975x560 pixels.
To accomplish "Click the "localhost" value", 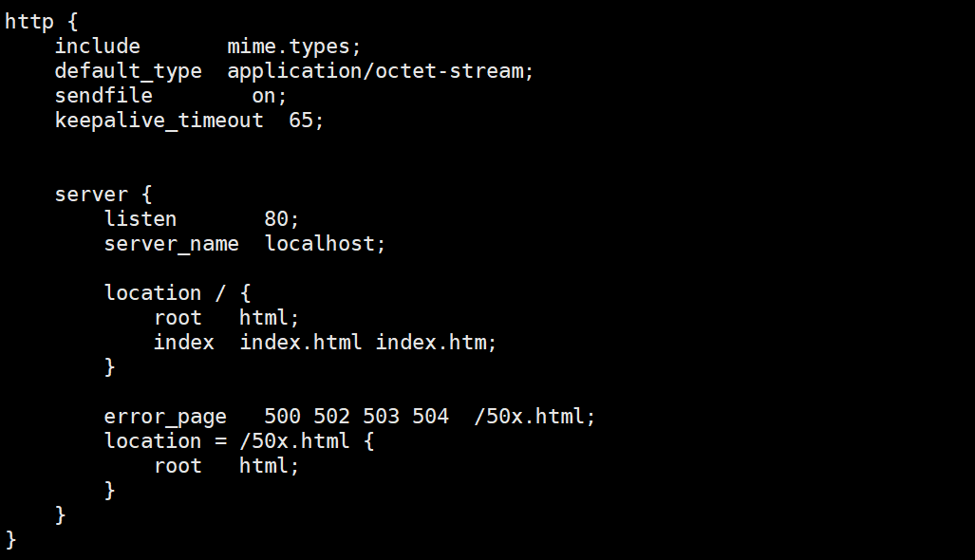I will [320, 244].
